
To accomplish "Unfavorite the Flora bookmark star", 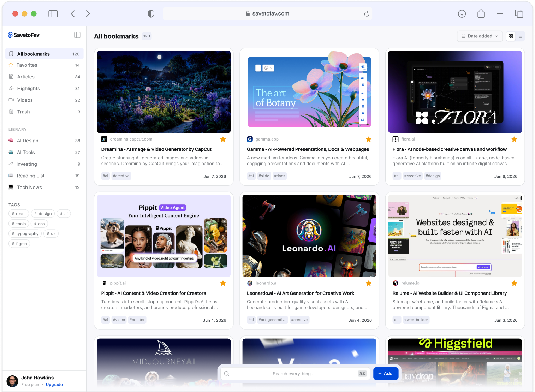I will point(515,139).
